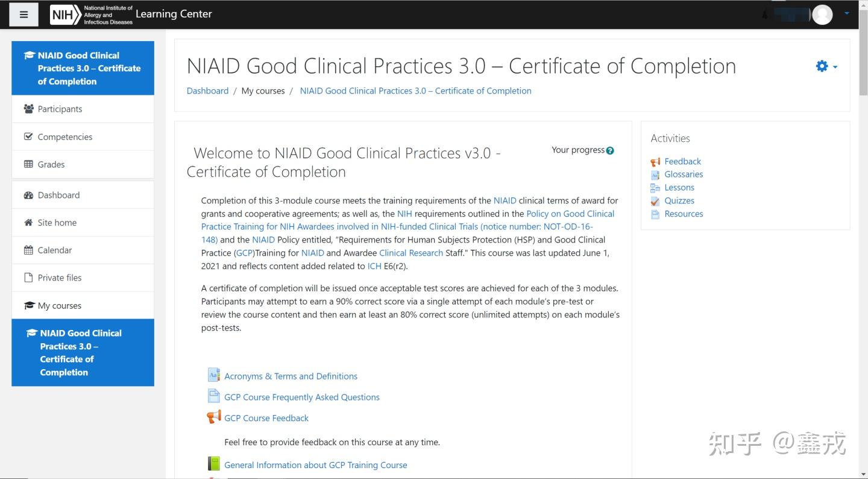Click the Lessons icon in Activities

pyautogui.click(x=655, y=188)
